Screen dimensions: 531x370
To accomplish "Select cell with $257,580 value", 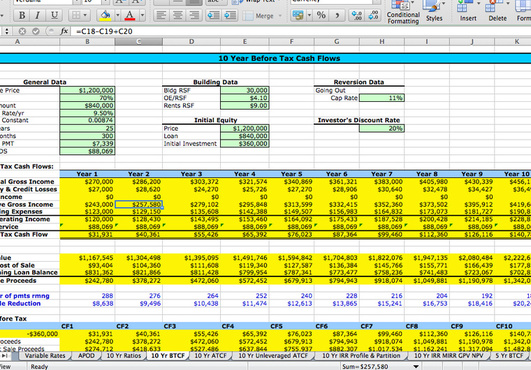I will coord(139,204).
